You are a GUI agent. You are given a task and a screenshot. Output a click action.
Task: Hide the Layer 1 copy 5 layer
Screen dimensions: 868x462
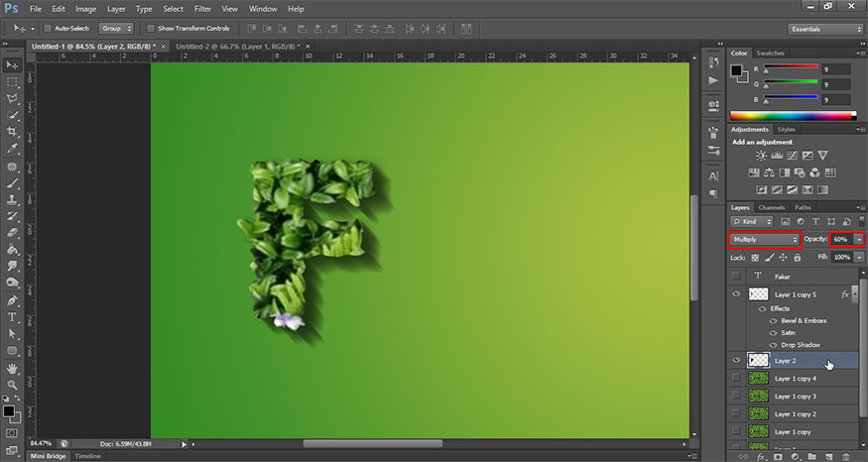735,294
